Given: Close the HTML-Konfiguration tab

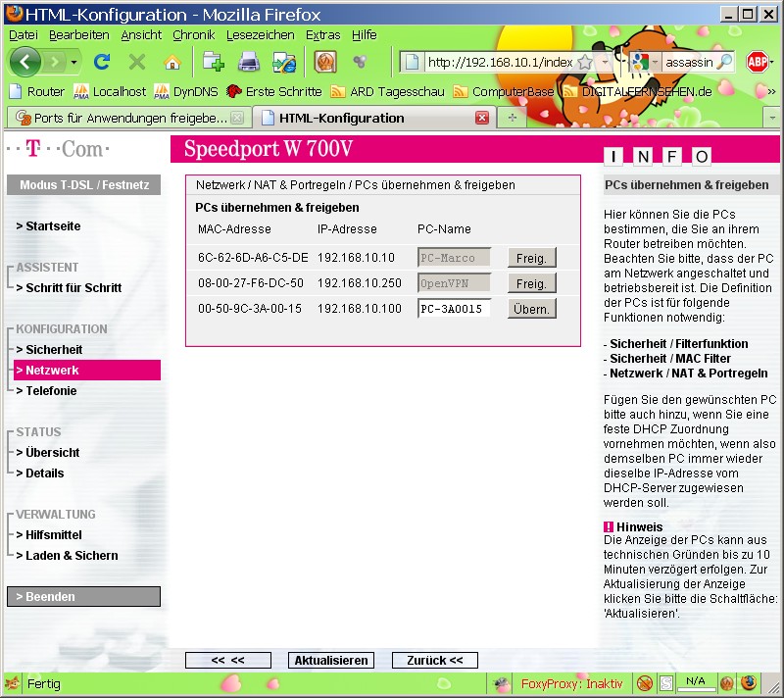Looking at the screenshot, I should [x=482, y=118].
